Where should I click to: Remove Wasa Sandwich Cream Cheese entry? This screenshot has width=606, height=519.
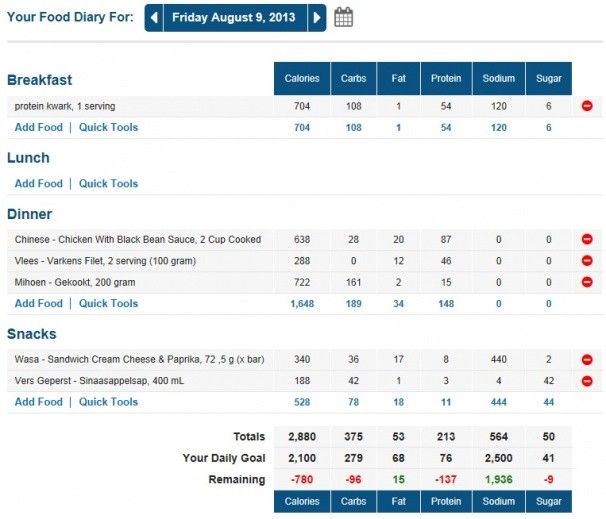[587, 359]
